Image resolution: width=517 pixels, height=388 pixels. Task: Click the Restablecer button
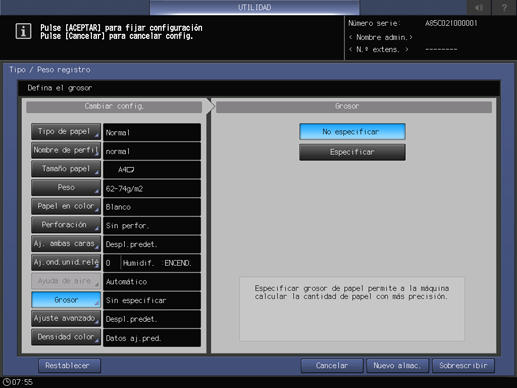tap(69, 366)
